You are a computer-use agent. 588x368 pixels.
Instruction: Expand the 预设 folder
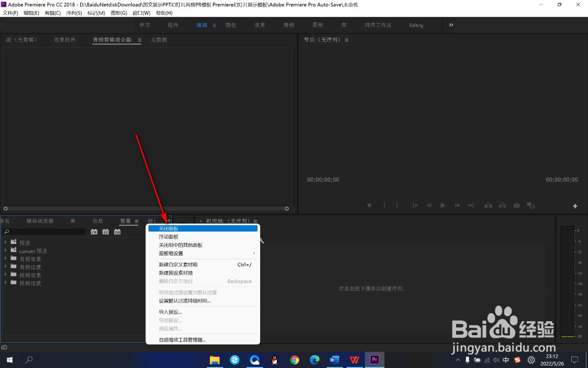[5, 242]
